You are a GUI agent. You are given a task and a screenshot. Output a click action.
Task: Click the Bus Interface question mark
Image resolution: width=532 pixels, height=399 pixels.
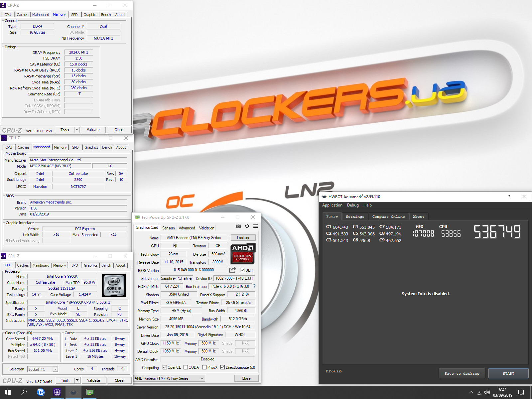coord(254,286)
